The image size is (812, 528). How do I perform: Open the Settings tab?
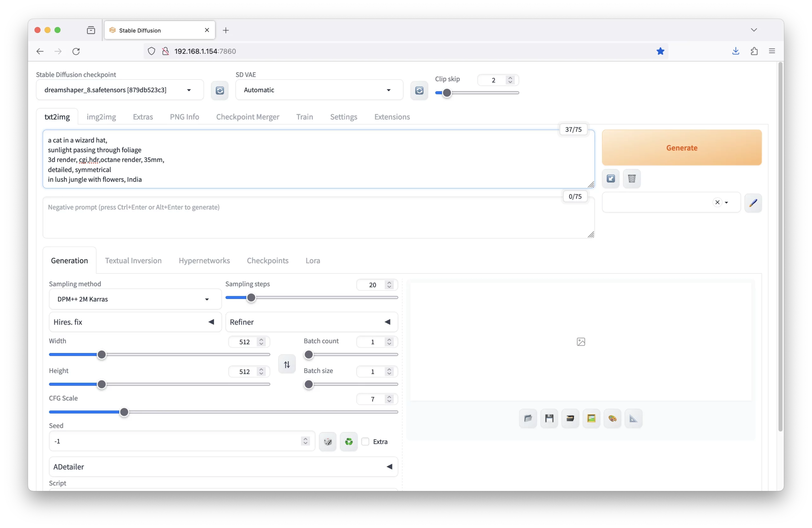coord(344,117)
